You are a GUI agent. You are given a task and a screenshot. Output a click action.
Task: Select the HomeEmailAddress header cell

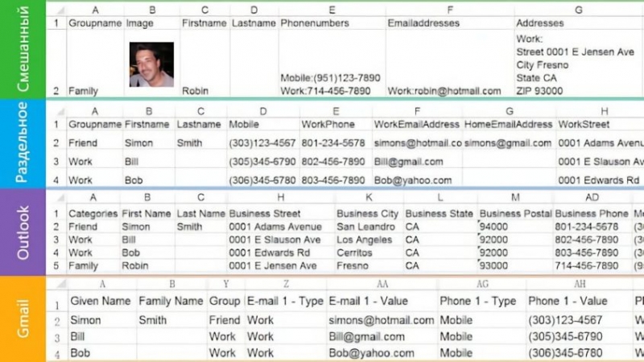(510, 125)
